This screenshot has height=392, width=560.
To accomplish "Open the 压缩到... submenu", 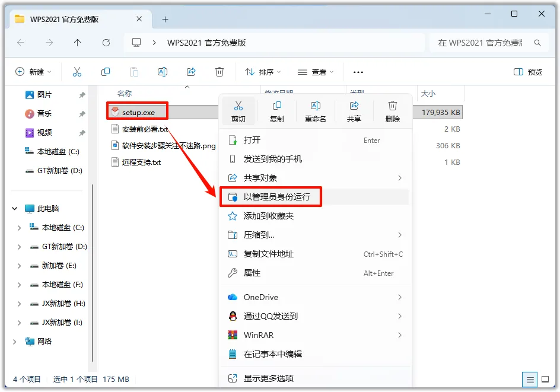I will tap(316, 235).
